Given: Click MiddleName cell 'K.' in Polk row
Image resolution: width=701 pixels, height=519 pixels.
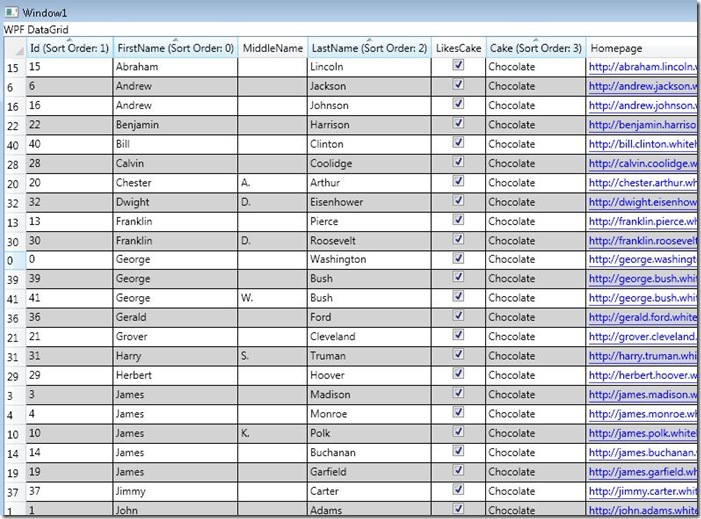Looking at the screenshot, I should [273, 433].
